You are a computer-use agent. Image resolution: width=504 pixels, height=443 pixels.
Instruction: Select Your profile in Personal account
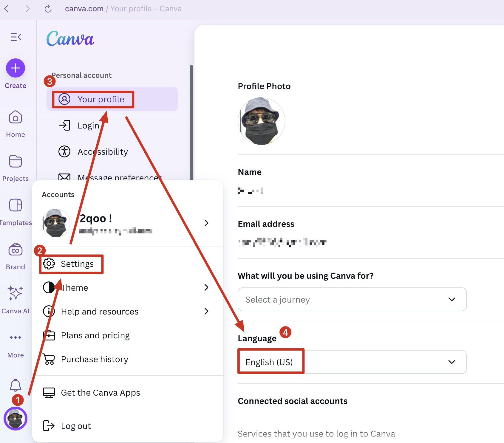coord(101,99)
